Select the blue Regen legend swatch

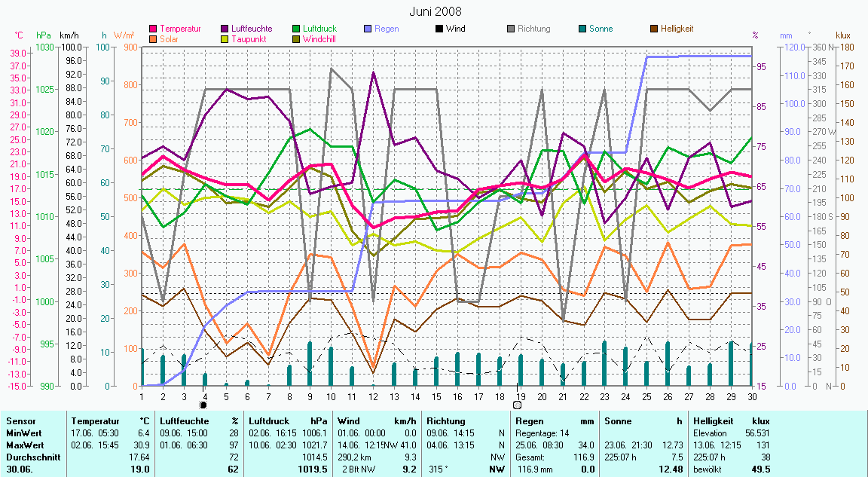[x=368, y=29]
